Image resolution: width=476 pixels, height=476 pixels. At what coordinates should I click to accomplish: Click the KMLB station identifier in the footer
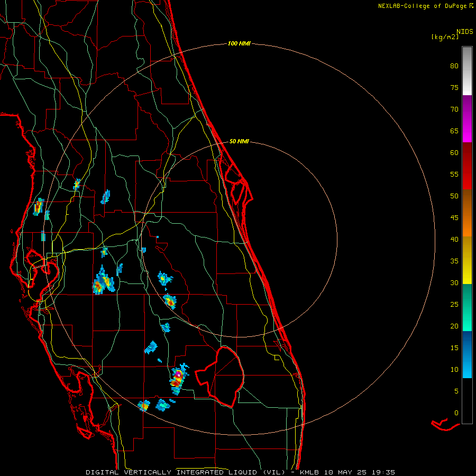pyautogui.click(x=309, y=472)
